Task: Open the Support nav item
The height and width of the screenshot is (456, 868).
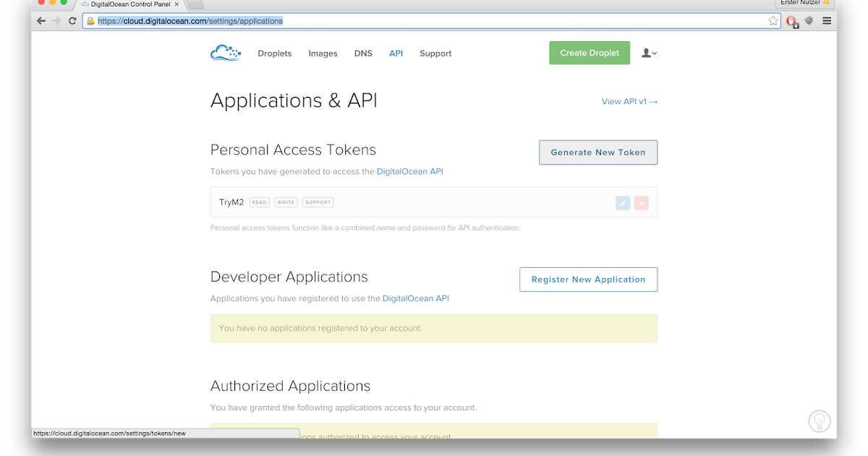Action: tap(435, 54)
